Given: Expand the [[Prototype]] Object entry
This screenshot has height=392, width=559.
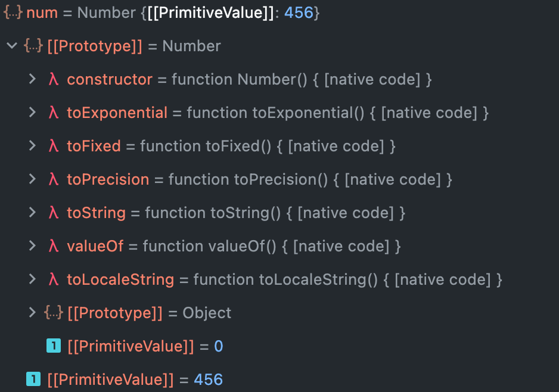Looking at the screenshot, I should [x=32, y=313].
